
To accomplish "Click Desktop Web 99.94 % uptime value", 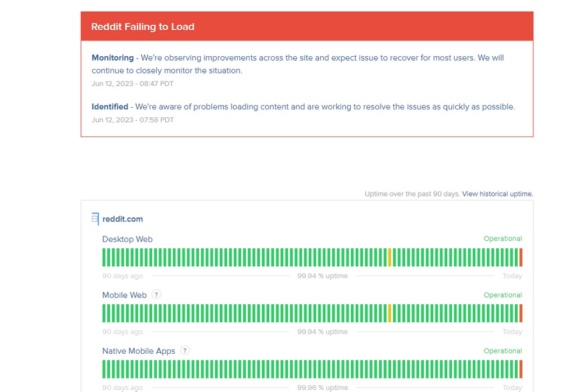I will tap(323, 276).
